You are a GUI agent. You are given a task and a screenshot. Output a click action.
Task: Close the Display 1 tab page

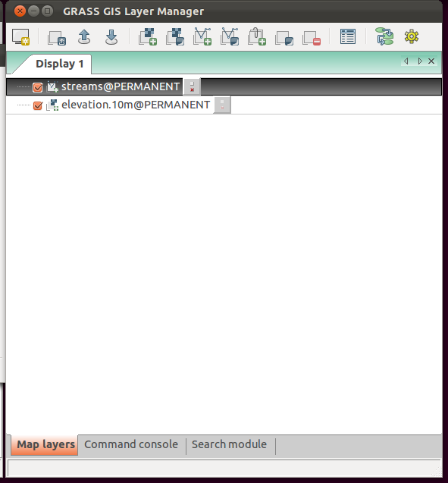pyautogui.click(x=431, y=61)
